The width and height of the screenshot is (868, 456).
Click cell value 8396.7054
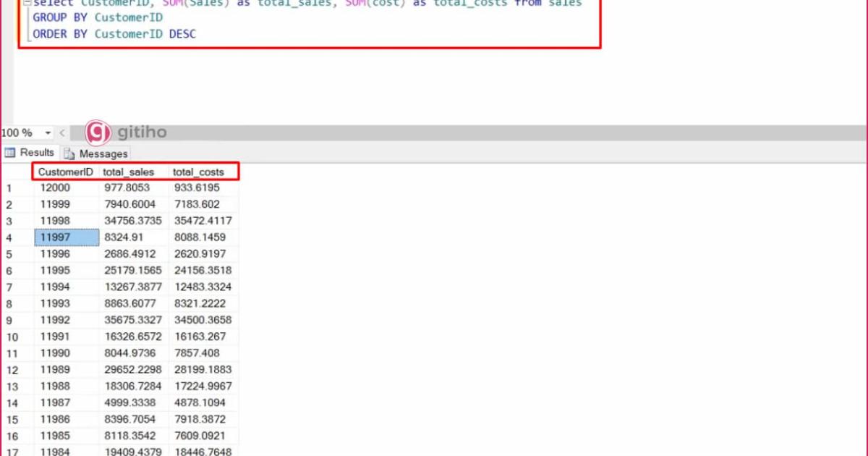(x=134, y=420)
